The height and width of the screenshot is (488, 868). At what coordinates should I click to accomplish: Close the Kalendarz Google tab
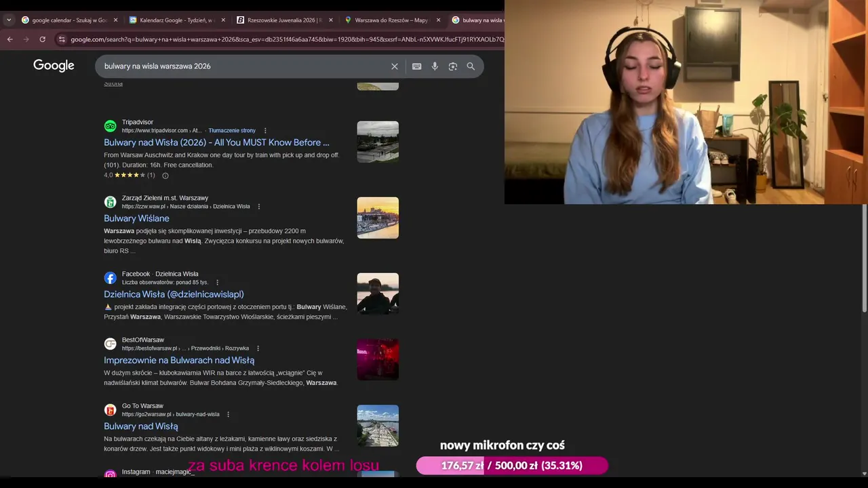coord(223,20)
